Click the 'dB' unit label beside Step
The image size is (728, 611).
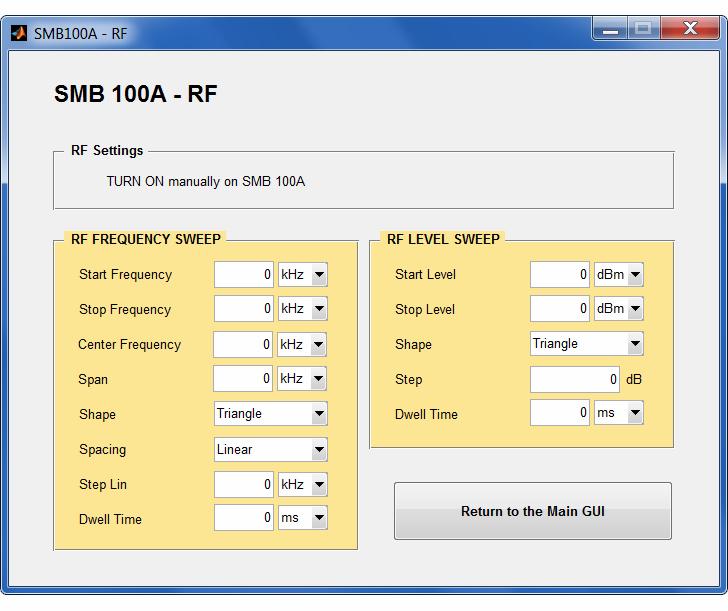tap(634, 379)
